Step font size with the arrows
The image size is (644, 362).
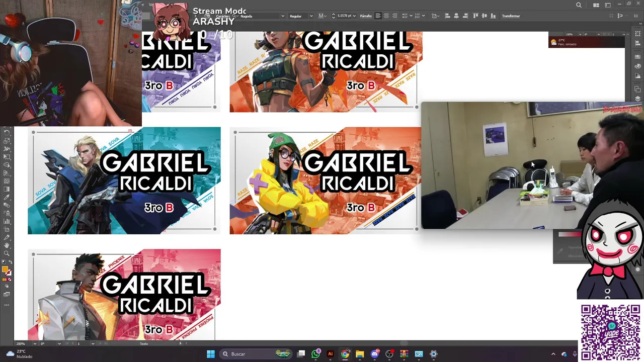(333, 16)
